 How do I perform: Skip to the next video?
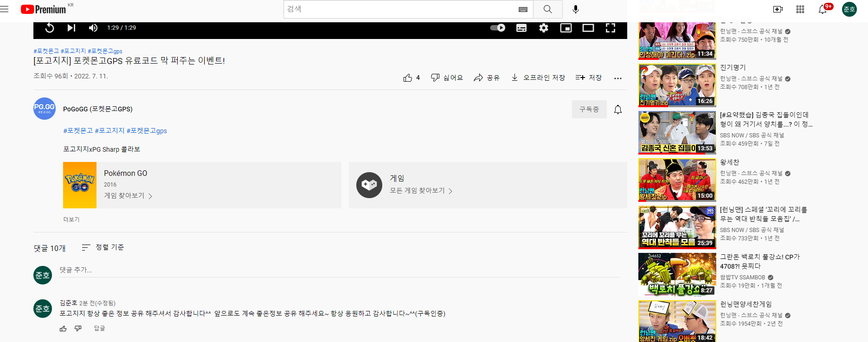tap(71, 28)
